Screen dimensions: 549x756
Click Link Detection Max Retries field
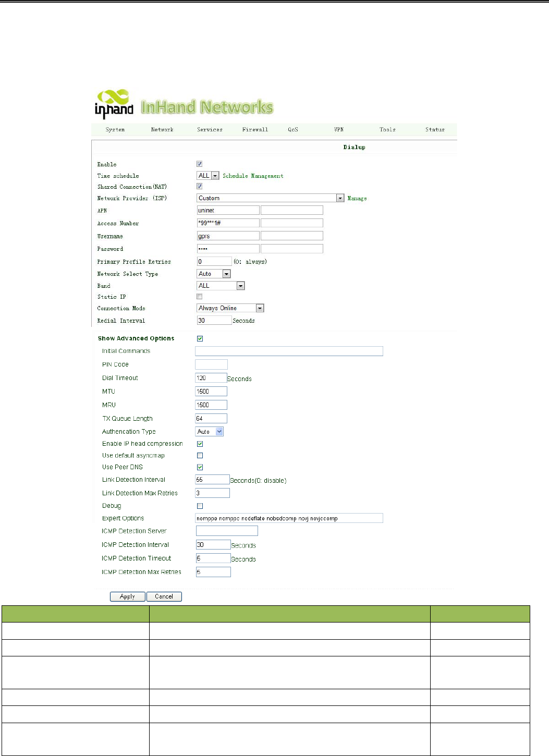point(212,493)
